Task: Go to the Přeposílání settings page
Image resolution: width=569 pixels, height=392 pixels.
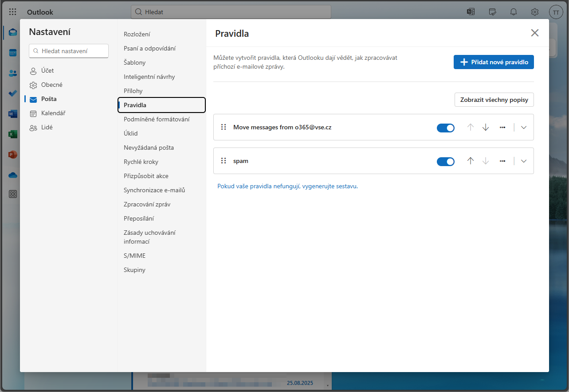Action: (x=139, y=218)
